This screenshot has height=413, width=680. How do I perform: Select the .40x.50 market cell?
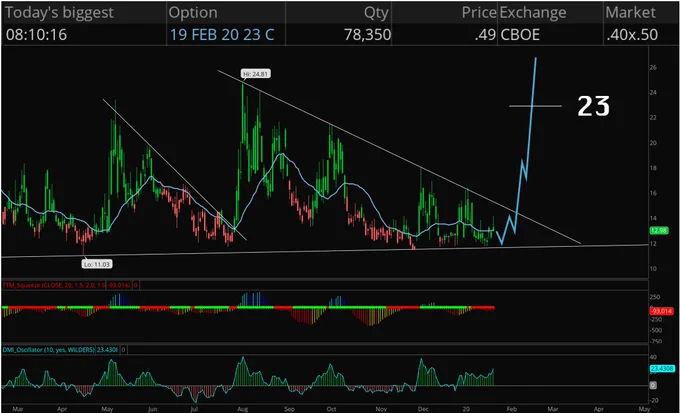click(x=631, y=35)
